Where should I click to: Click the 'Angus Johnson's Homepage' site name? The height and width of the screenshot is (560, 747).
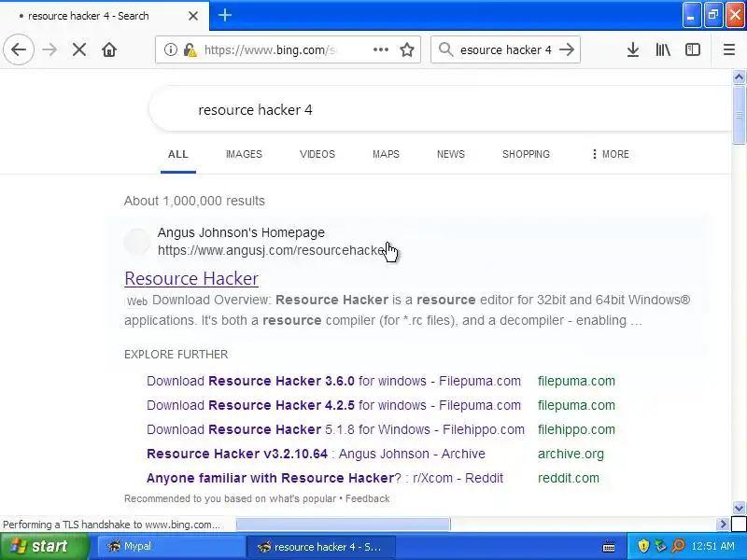click(x=241, y=232)
